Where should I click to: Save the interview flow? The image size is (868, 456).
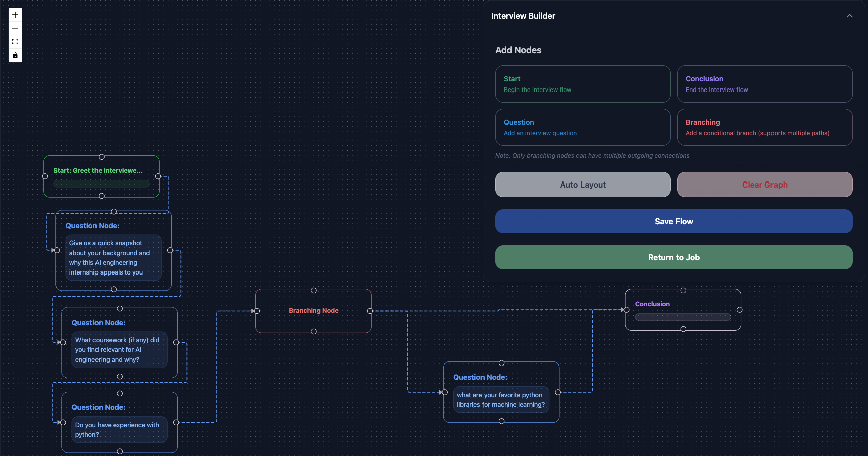(x=673, y=221)
